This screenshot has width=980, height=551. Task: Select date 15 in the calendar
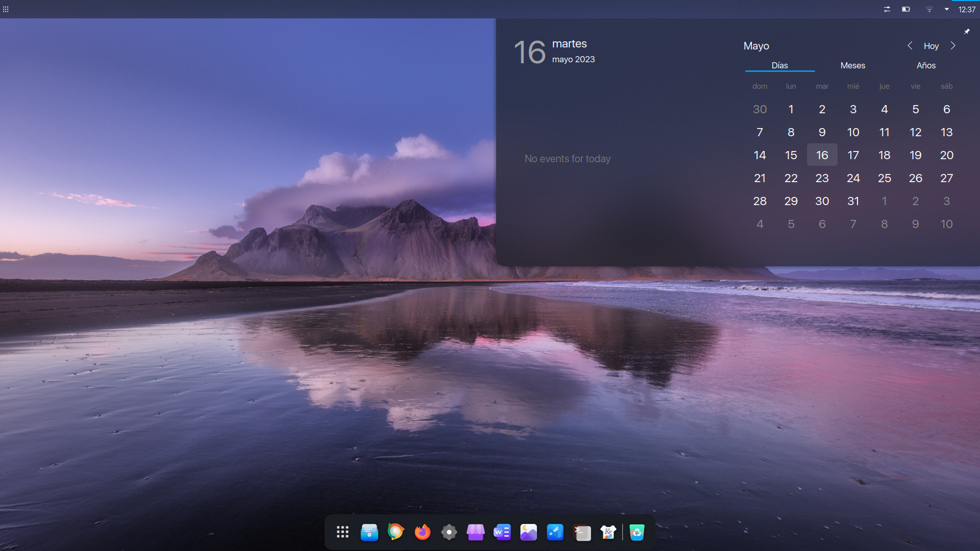791,155
